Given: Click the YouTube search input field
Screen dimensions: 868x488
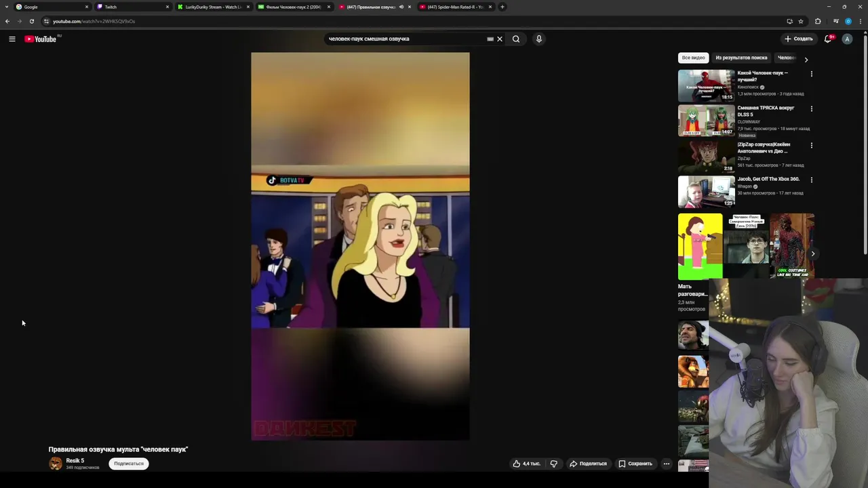Looking at the screenshot, I should [x=407, y=39].
